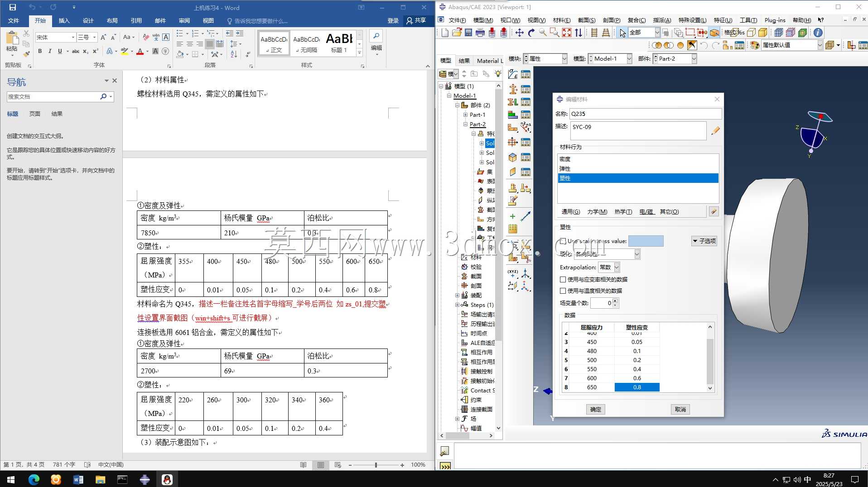Click the Create Datum Point plus icon

tap(513, 216)
